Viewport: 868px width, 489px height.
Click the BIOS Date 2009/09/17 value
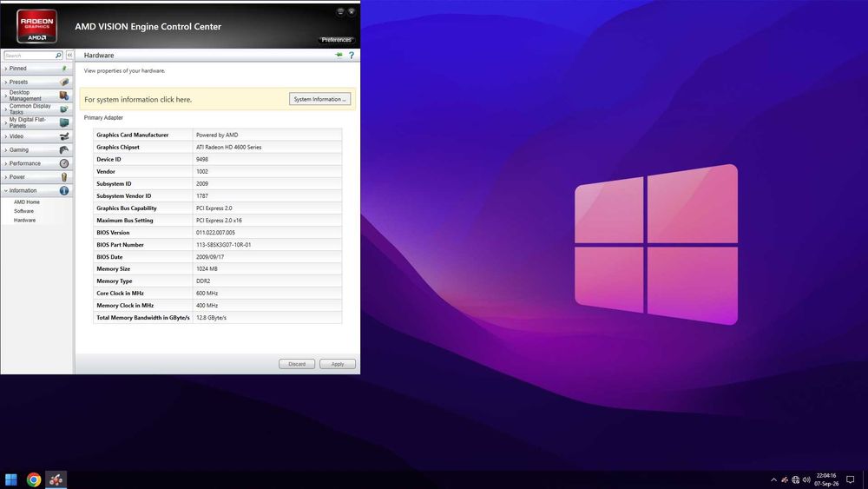(210, 257)
